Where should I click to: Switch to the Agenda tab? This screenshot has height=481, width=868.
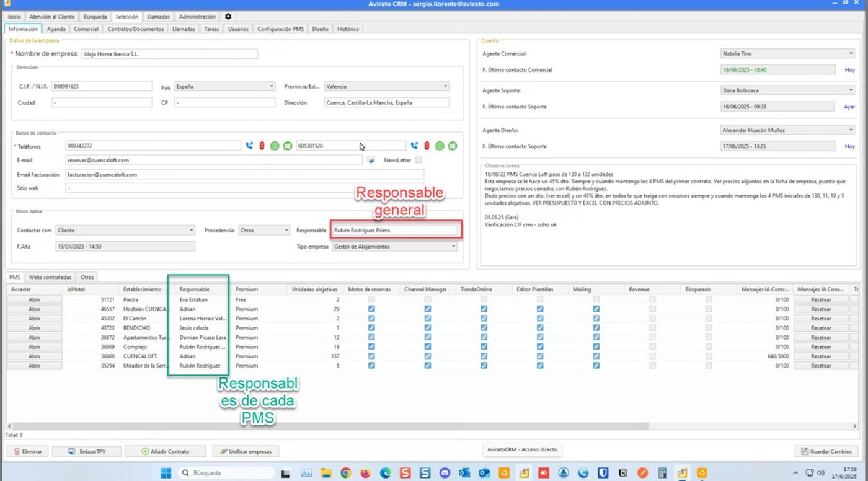click(x=56, y=29)
